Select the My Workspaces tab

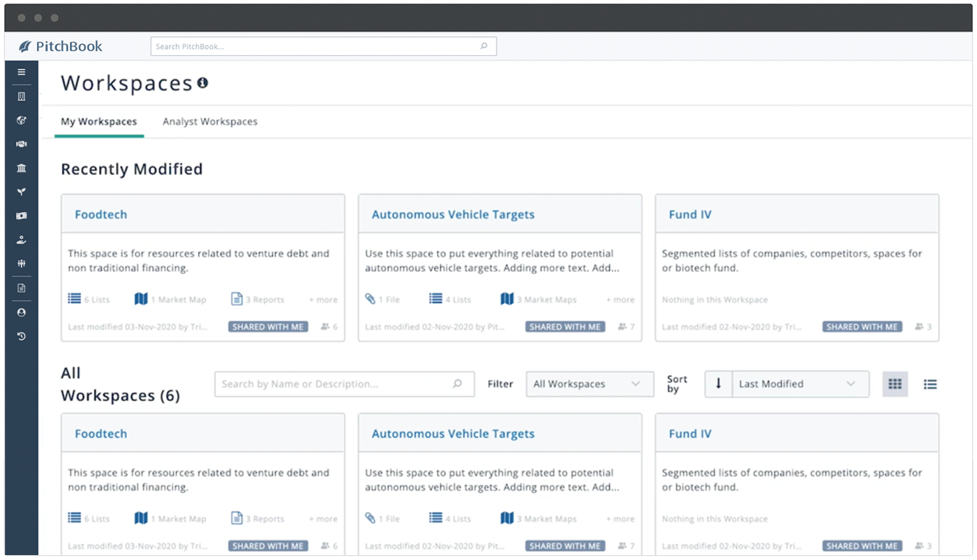(99, 121)
